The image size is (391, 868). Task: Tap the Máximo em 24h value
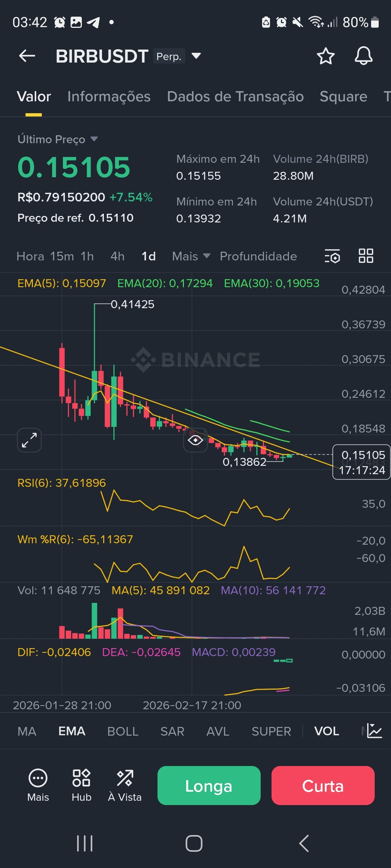[x=198, y=176]
